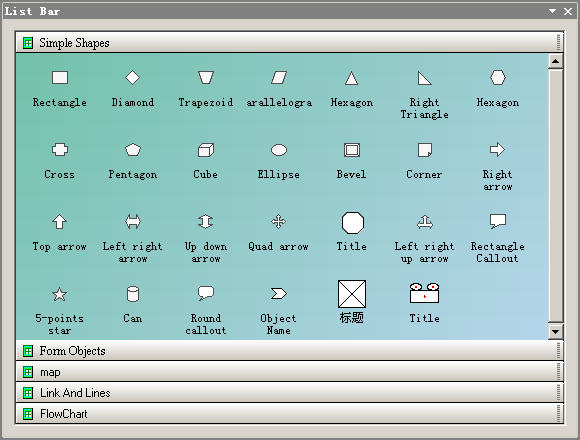Click the Quad arrow shape

279,222
